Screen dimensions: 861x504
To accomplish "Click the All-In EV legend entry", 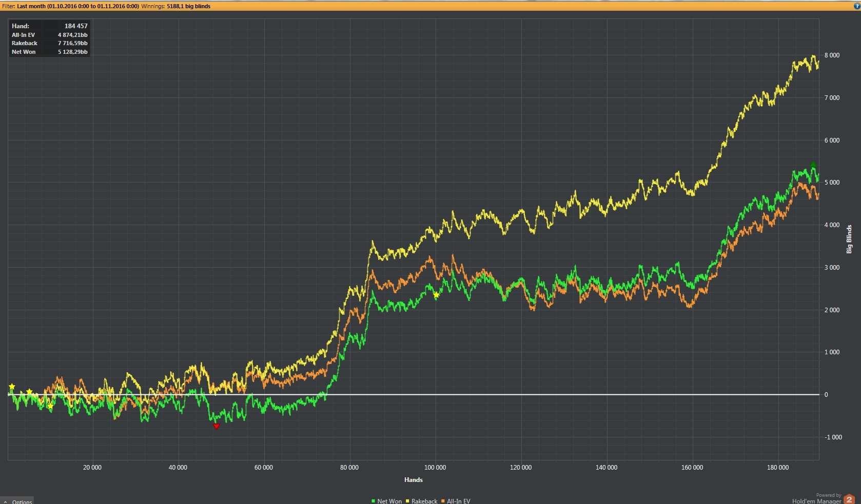I will [x=456, y=501].
